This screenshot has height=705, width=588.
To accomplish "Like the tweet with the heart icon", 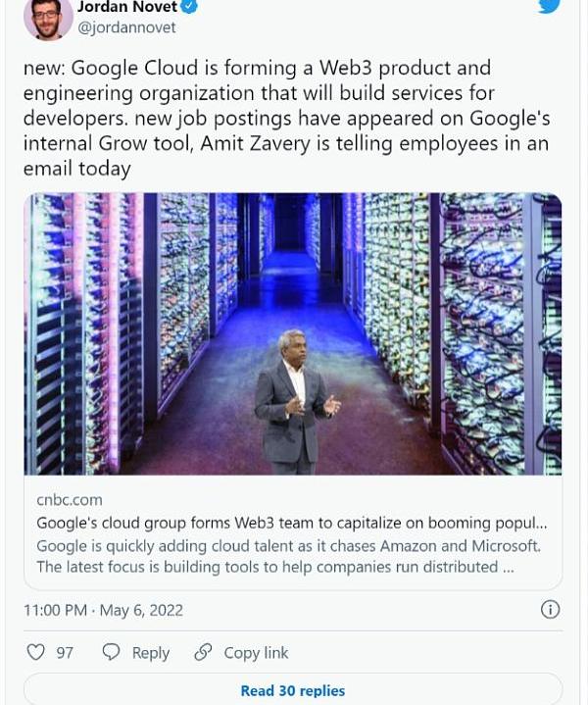I will (36, 652).
